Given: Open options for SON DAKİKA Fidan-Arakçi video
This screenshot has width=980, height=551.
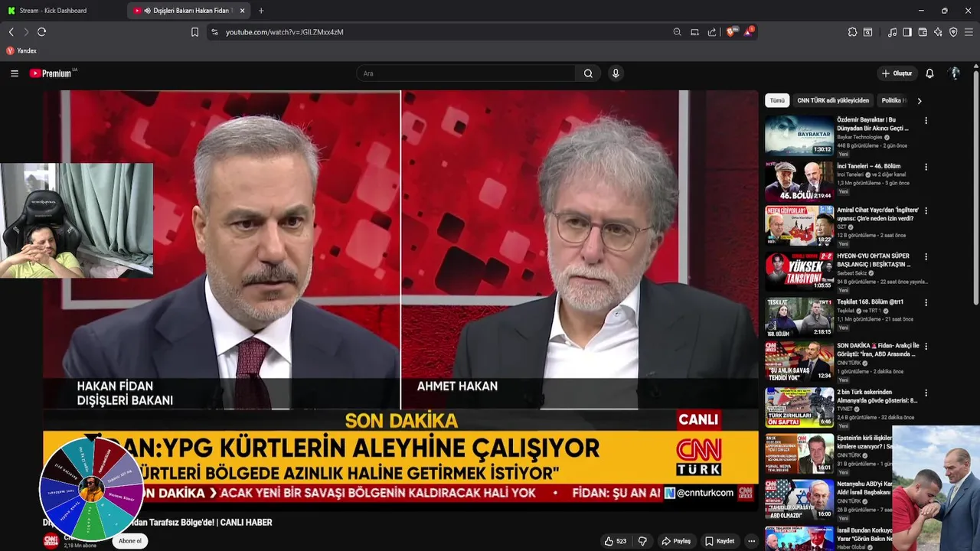Looking at the screenshot, I should (926, 347).
